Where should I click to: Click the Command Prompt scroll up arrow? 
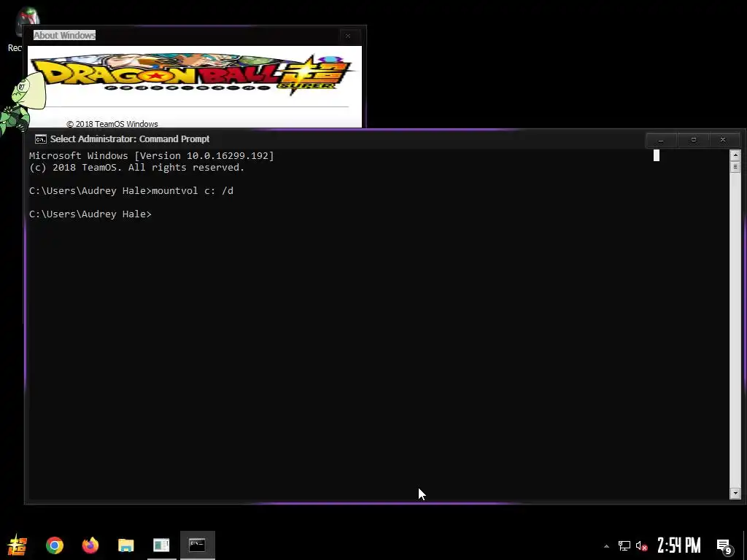[x=735, y=155]
